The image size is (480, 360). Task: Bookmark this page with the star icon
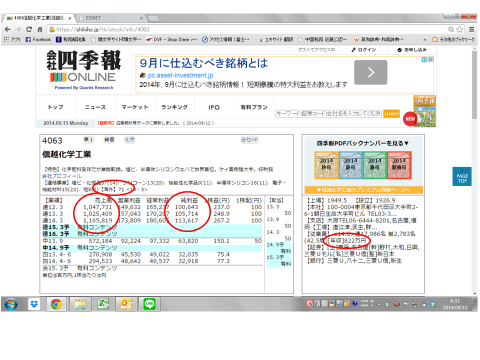[x=460, y=29]
